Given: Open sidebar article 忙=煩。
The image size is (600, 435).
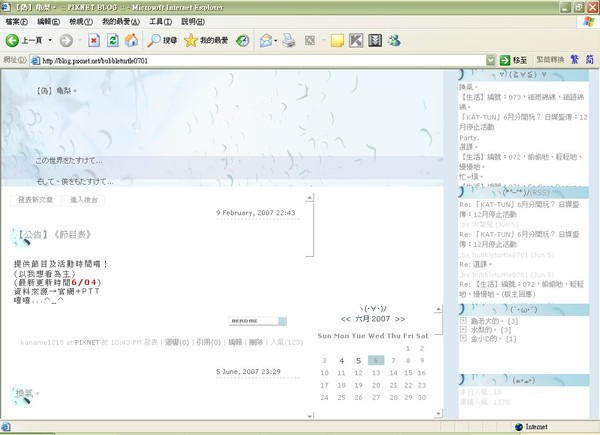Looking at the screenshot, I should [x=471, y=177].
